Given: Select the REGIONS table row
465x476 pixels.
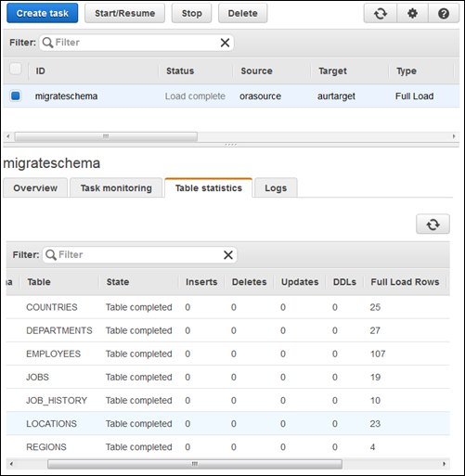Looking at the screenshot, I should point(227,446).
